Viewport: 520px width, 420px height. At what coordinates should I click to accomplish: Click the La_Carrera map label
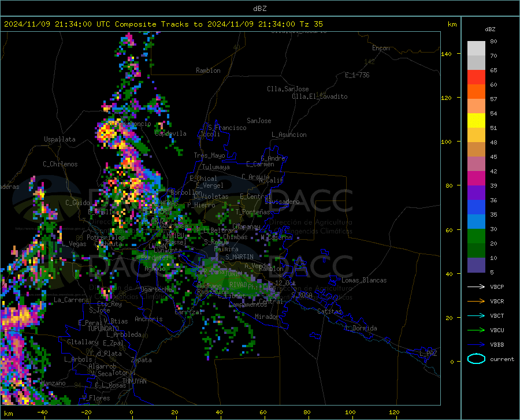(x=71, y=300)
